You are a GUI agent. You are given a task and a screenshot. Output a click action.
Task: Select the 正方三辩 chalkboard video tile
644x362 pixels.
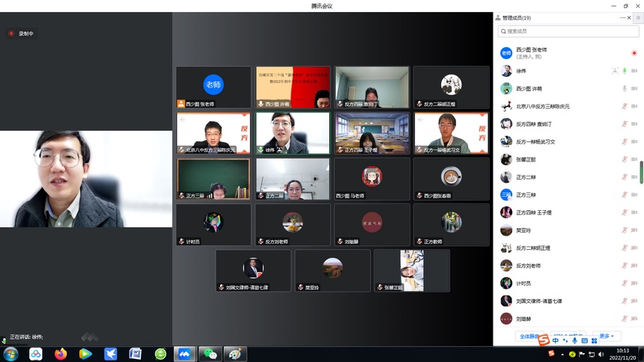213,179
